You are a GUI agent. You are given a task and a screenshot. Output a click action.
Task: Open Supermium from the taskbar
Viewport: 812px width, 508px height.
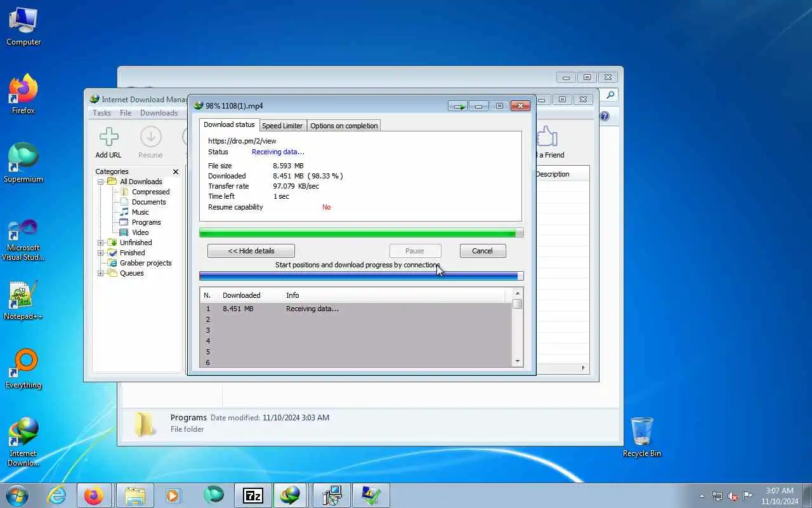point(214,495)
